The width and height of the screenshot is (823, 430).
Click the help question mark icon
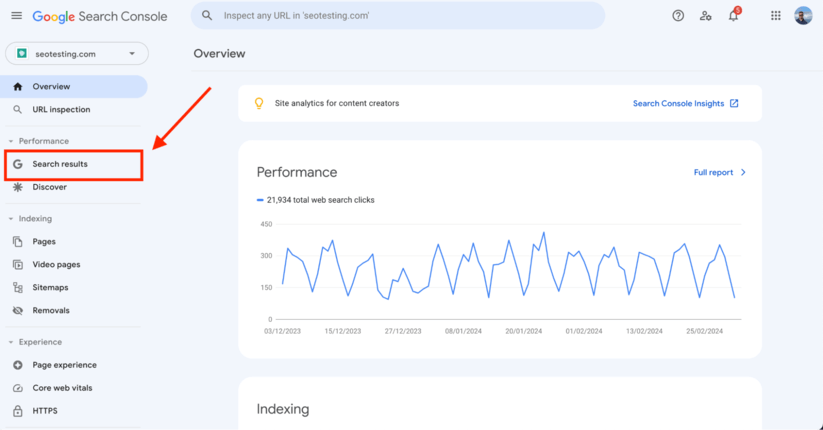point(678,16)
